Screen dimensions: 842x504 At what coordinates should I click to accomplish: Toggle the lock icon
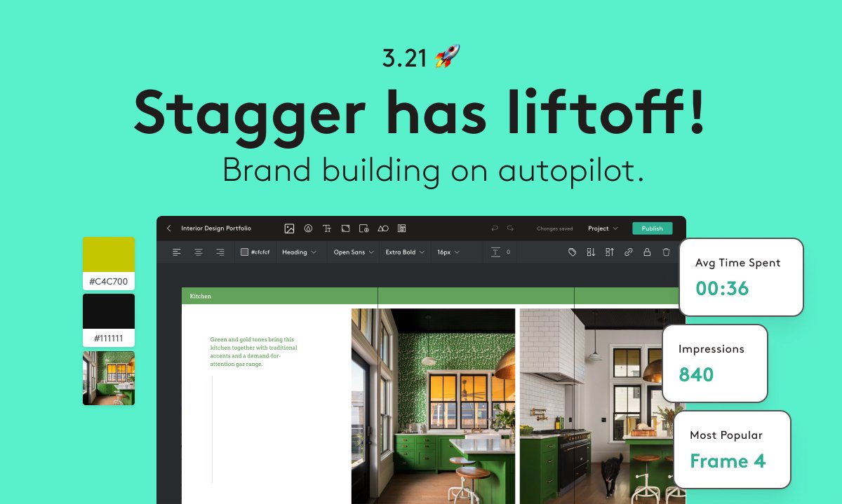(x=647, y=252)
